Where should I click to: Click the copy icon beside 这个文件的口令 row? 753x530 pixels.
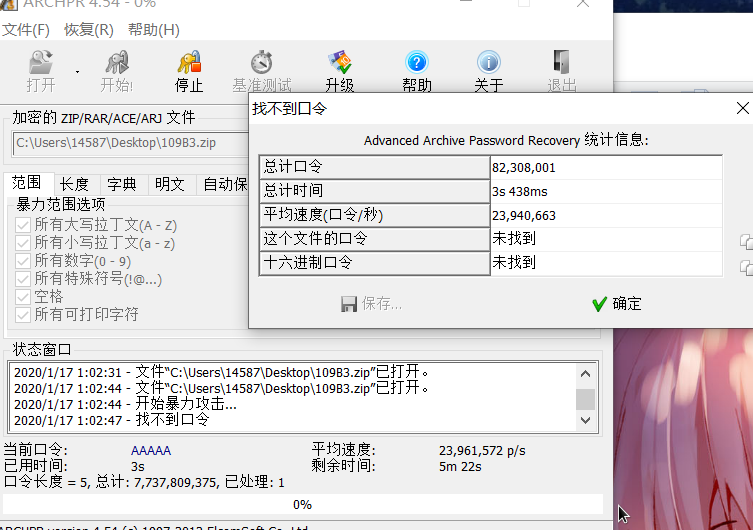746,241
